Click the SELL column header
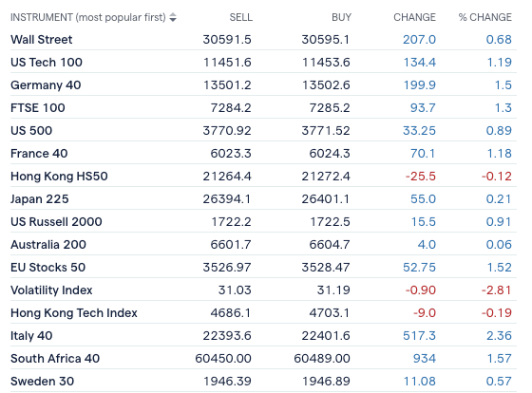 tap(241, 17)
